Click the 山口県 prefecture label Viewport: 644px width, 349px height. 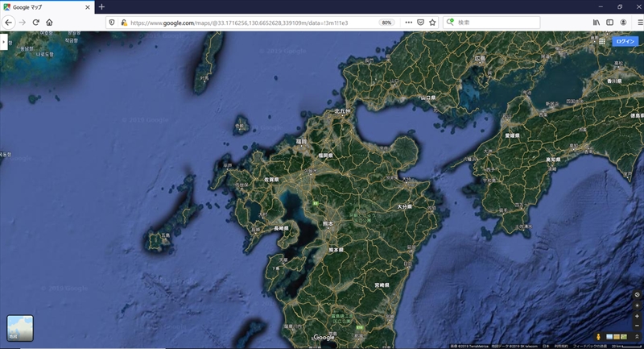428,98
